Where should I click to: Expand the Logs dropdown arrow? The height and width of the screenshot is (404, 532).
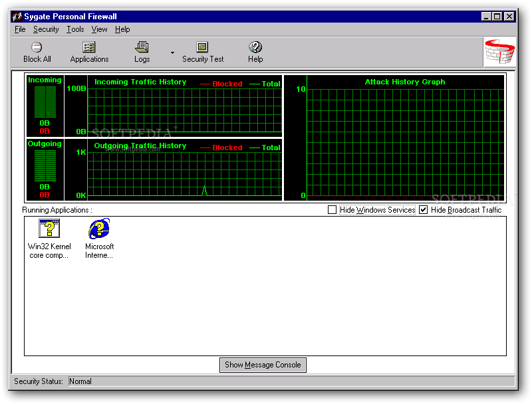pyautogui.click(x=172, y=52)
